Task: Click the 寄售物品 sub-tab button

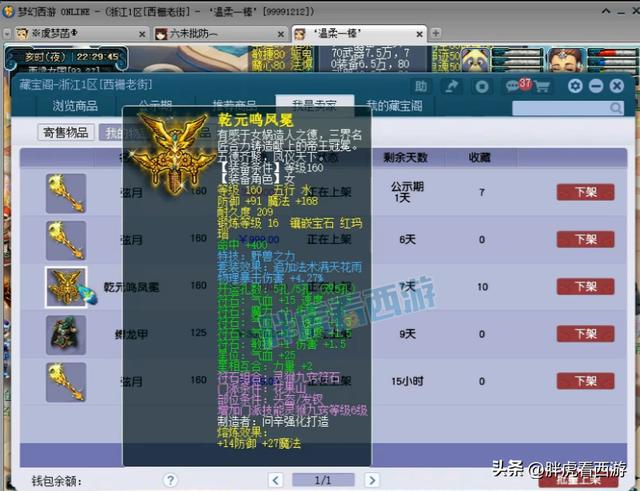Action: (66, 132)
